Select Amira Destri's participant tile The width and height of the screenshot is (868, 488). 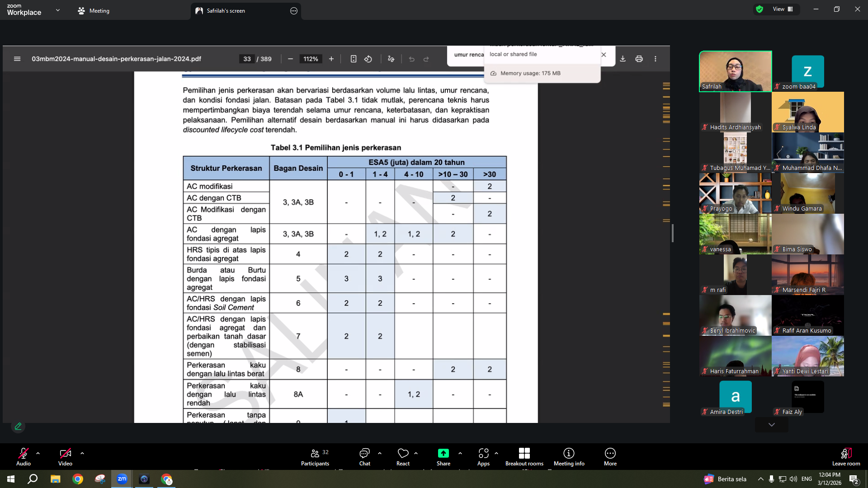[736, 397]
